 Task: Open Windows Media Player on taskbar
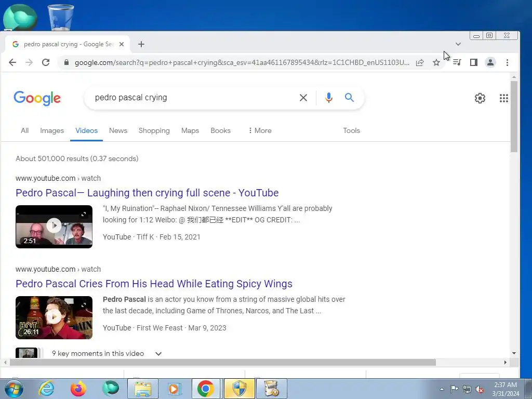pyautogui.click(x=175, y=389)
